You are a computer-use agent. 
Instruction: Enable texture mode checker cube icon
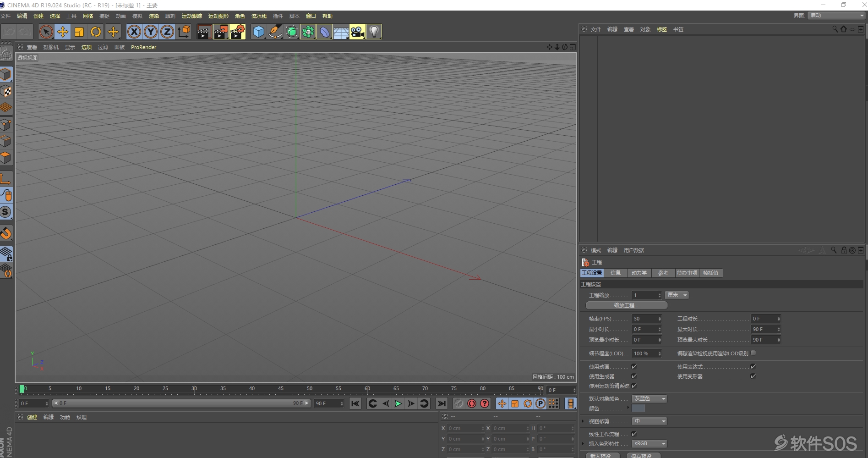pos(6,91)
